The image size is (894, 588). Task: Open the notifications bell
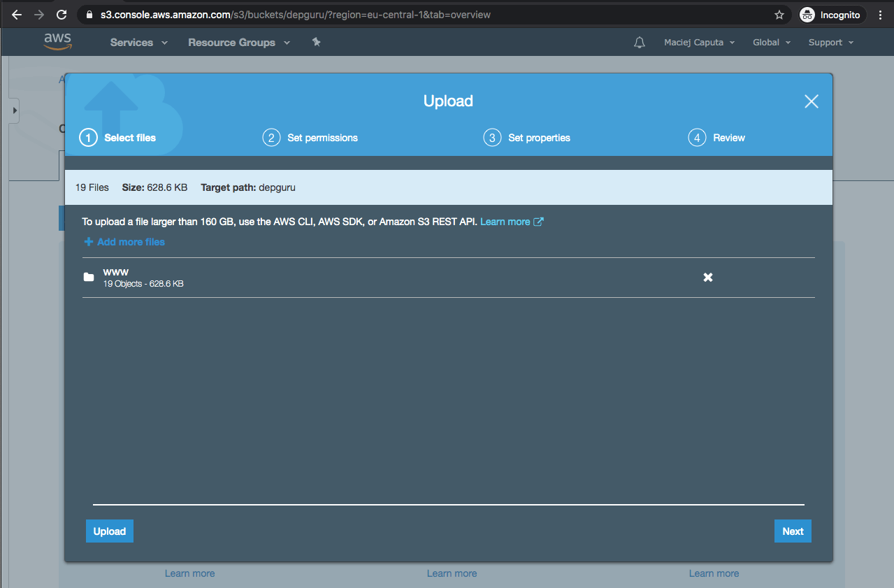(x=639, y=43)
